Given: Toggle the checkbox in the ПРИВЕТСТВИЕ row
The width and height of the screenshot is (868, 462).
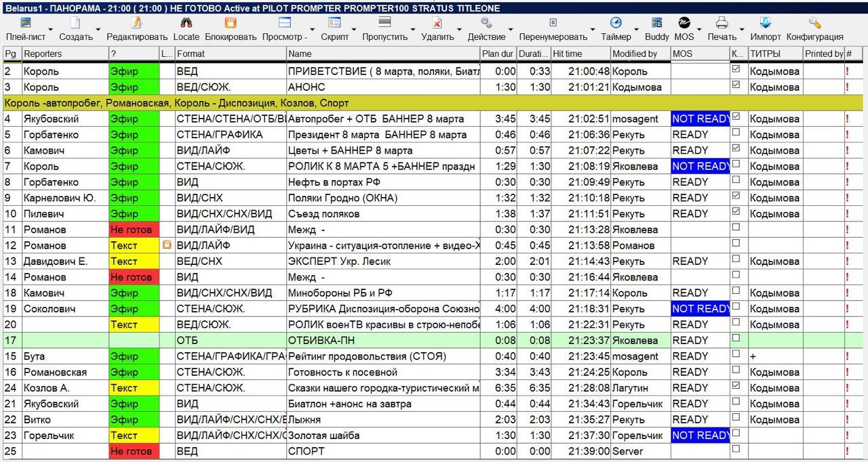Looking at the screenshot, I should [x=736, y=69].
